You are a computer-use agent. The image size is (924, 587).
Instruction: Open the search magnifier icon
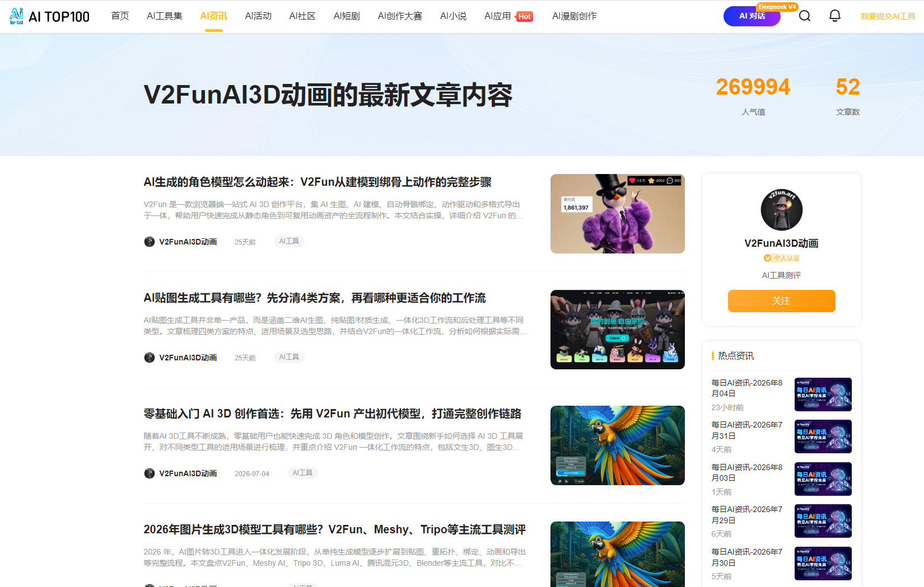(x=805, y=16)
